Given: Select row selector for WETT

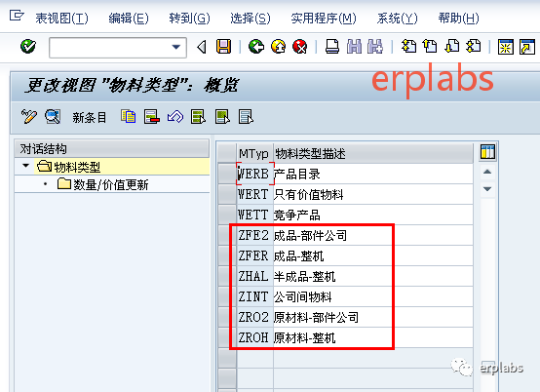Looking at the screenshot, I should point(227,215).
